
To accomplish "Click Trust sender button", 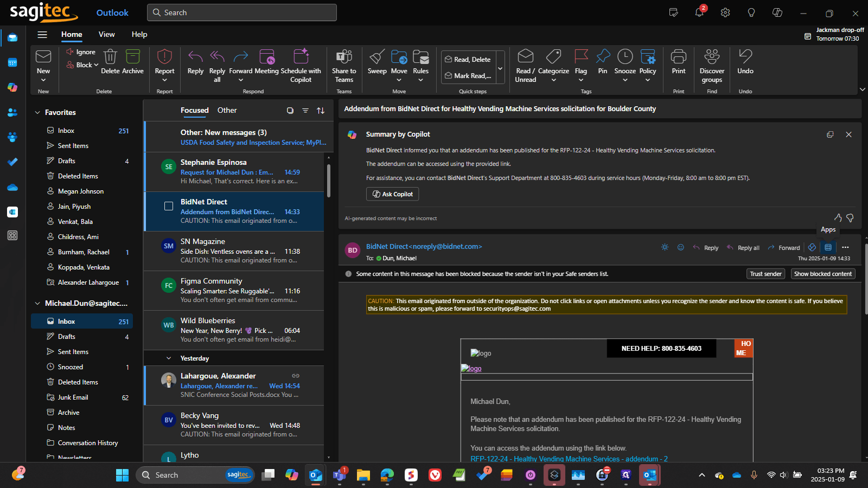I will point(765,274).
